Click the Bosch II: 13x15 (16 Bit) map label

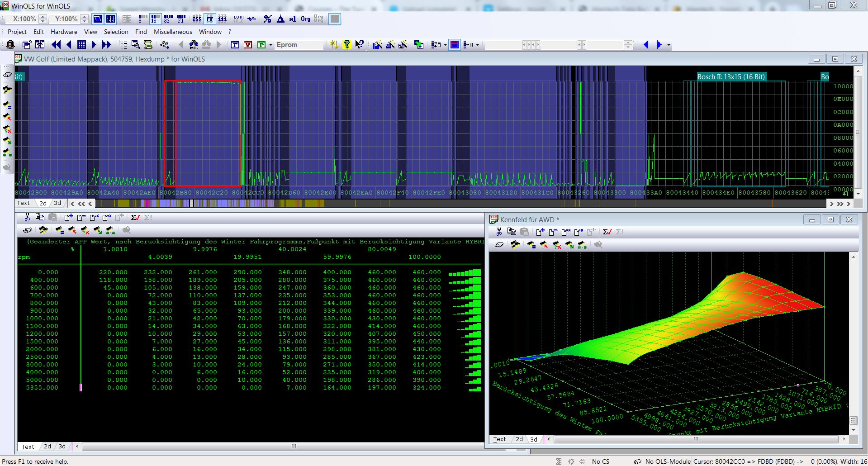coord(731,76)
